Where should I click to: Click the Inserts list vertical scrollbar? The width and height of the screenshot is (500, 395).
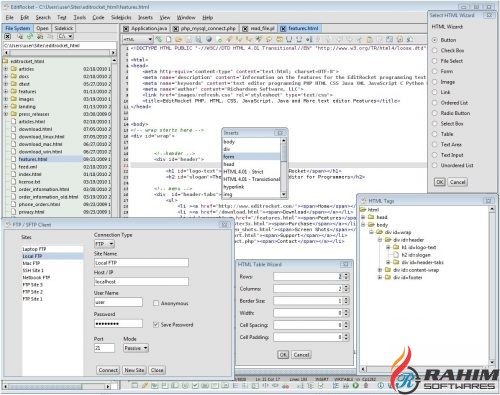[284, 168]
